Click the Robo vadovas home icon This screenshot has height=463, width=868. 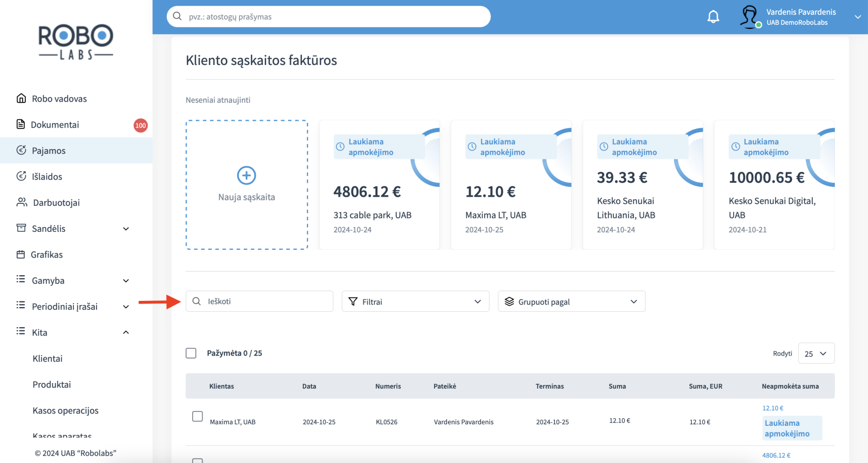point(21,98)
